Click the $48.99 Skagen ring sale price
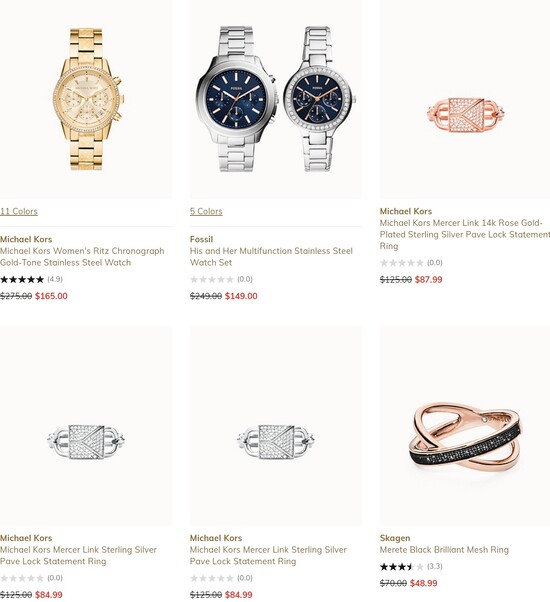Screen dimensions: 550x602 click(423, 583)
